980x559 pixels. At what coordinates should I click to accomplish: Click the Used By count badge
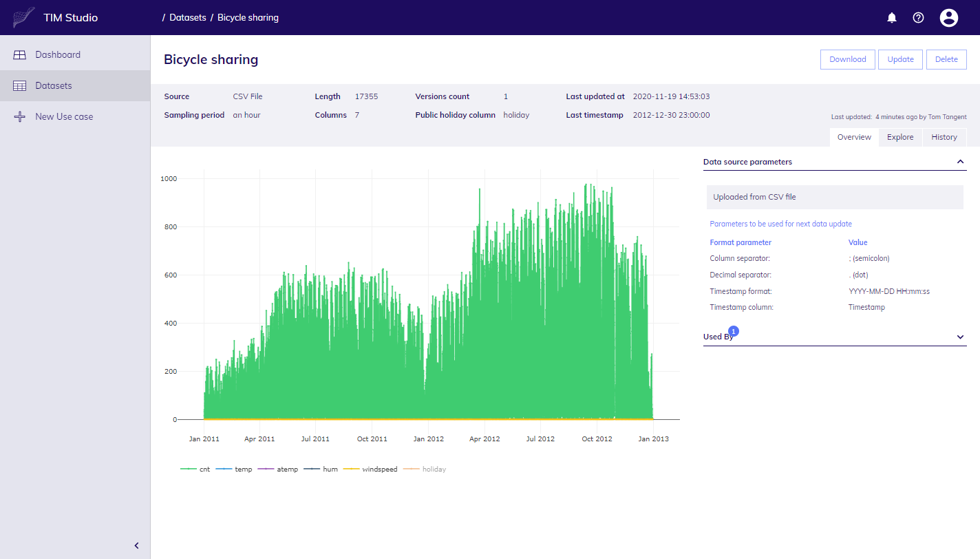click(733, 331)
